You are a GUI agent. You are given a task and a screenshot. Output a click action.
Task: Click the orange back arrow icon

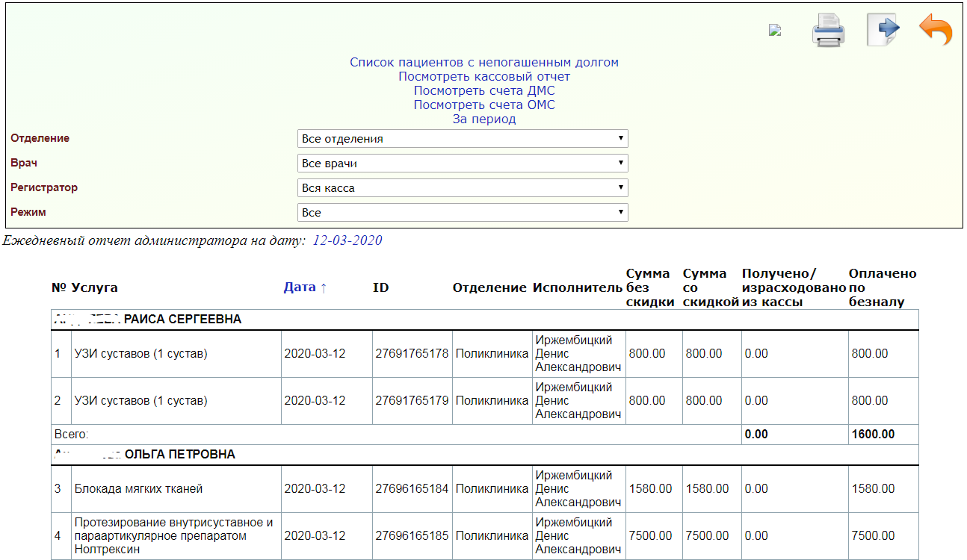[x=935, y=31]
